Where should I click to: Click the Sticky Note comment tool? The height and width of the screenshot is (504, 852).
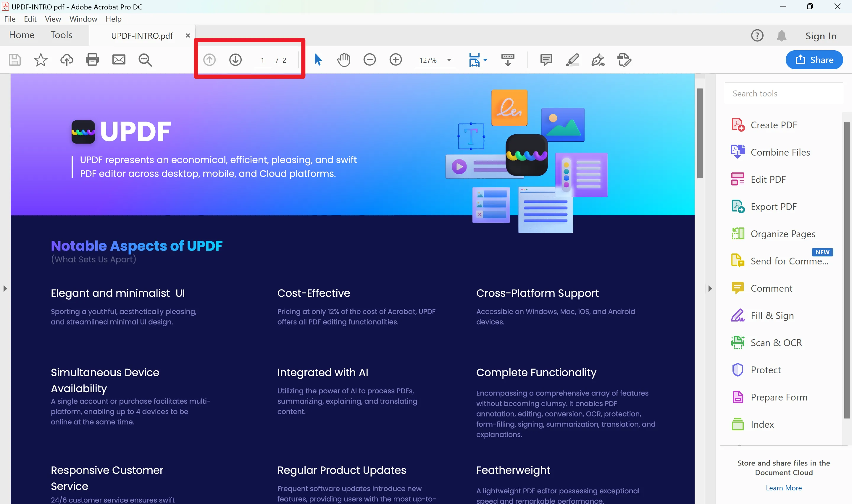coord(546,59)
